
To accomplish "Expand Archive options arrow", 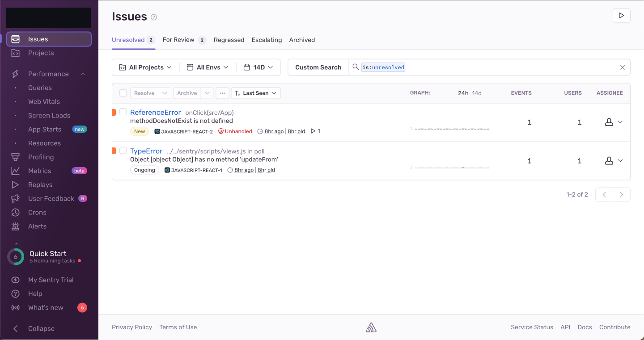I will (x=207, y=93).
